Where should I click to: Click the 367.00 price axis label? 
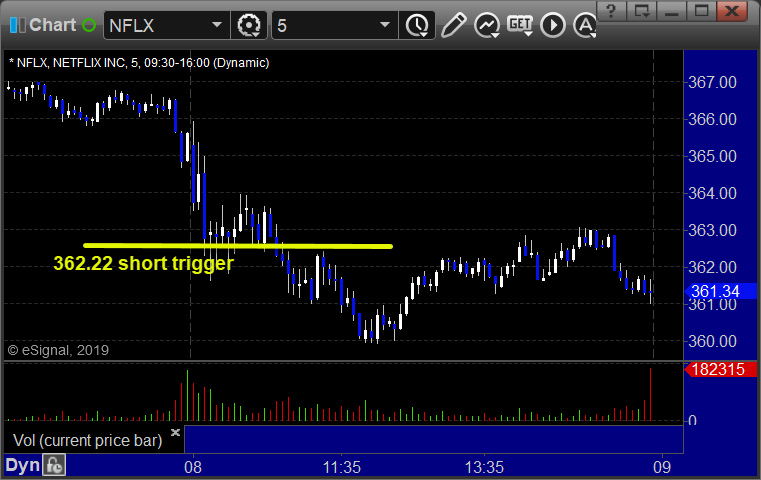pos(712,82)
